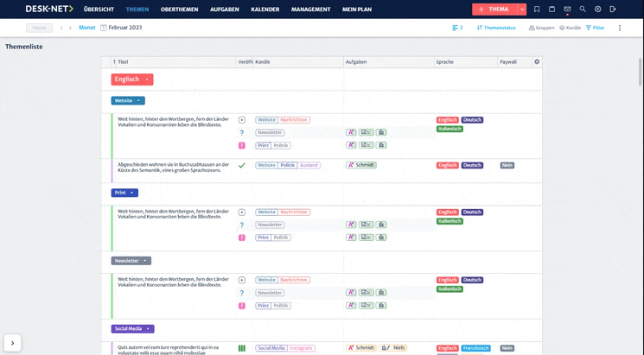This screenshot has height=355, width=644.
Task: Click the DESK-NET logo
Action: point(49,9)
